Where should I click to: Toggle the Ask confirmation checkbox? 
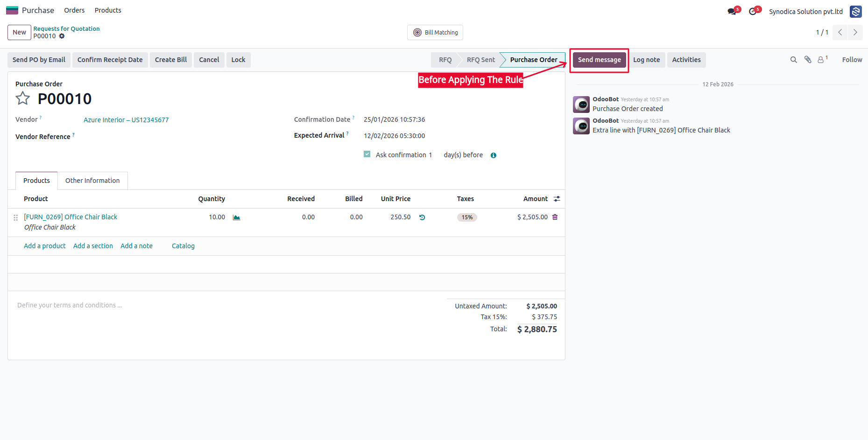(367, 154)
